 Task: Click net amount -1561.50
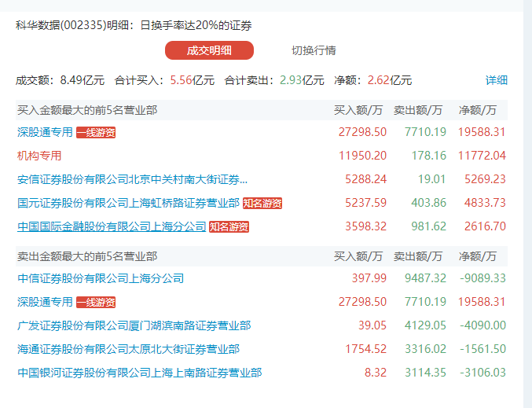(x=482, y=349)
